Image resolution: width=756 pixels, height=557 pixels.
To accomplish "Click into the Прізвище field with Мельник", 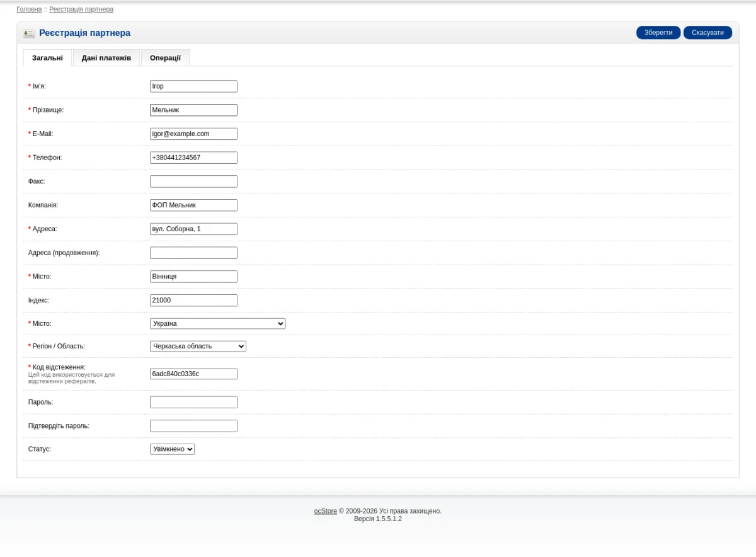I will (193, 110).
